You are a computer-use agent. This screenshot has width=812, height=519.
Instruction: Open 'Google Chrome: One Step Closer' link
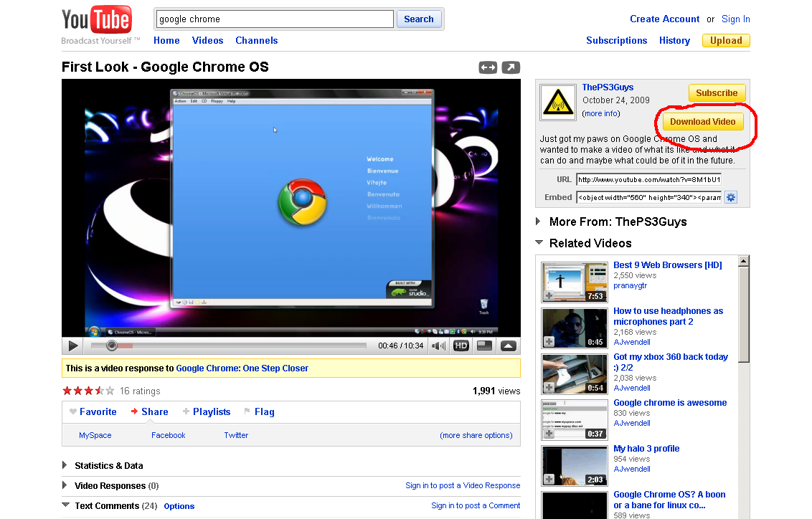pyautogui.click(x=242, y=368)
